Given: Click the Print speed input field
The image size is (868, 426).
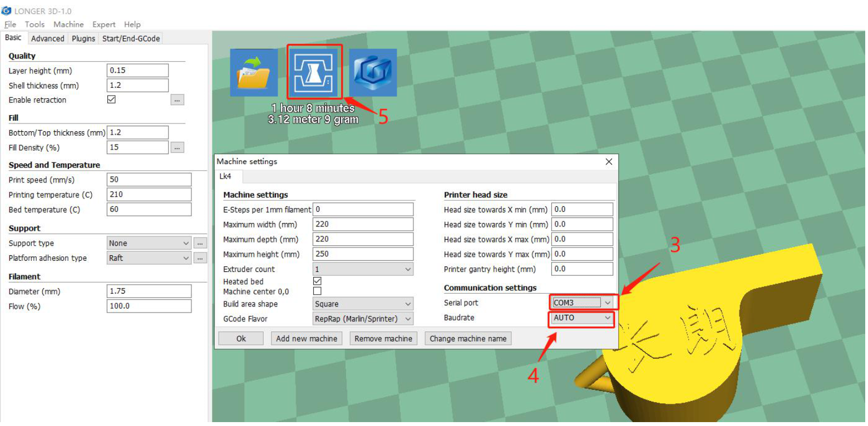Looking at the screenshot, I should coord(149,180).
